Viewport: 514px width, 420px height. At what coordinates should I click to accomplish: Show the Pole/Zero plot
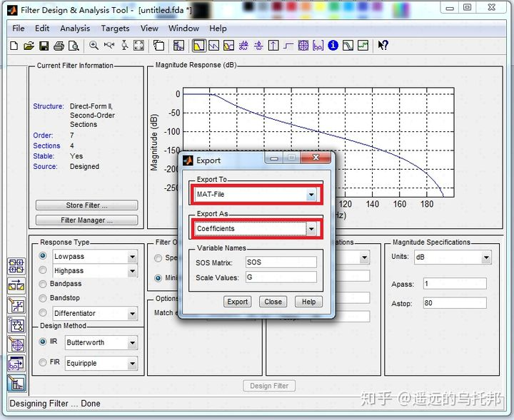coord(303,46)
